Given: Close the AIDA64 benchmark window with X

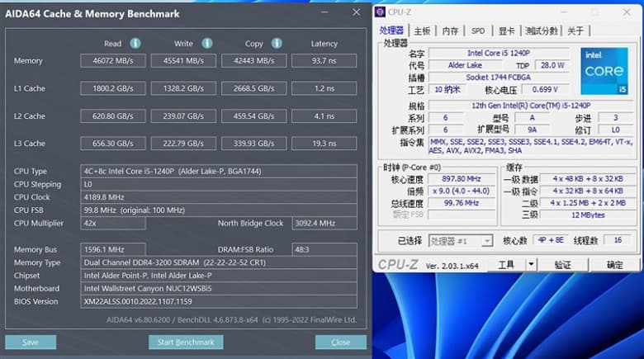Looking at the screenshot, I should point(356,12).
